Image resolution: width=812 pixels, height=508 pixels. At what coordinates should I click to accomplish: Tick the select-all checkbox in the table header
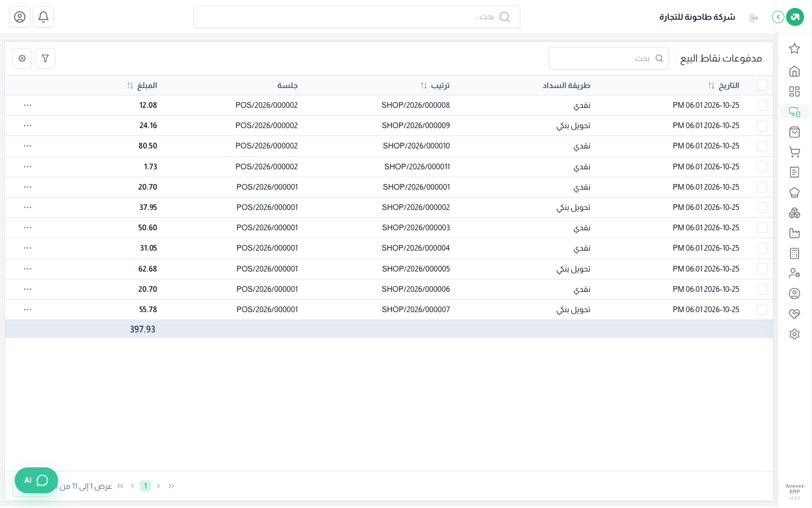tap(762, 85)
